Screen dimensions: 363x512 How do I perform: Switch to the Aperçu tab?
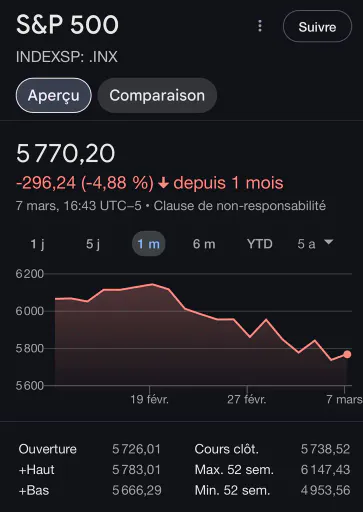(54, 95)
